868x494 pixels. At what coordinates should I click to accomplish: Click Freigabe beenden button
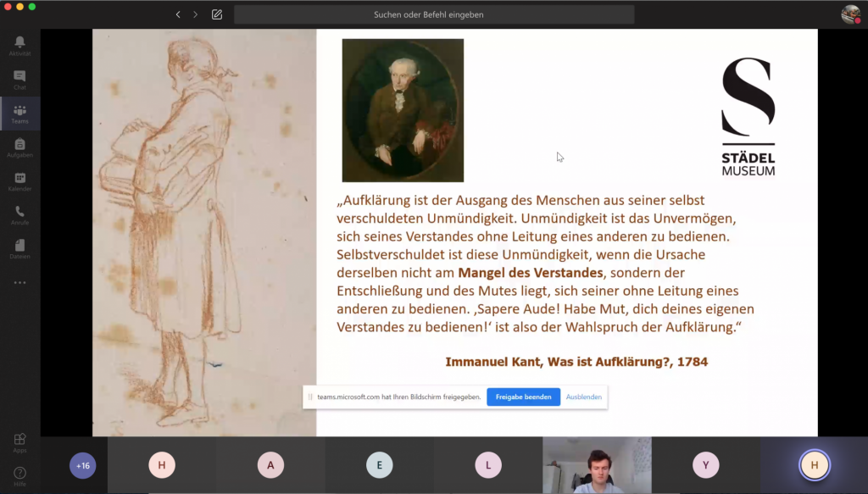point(523,397)
